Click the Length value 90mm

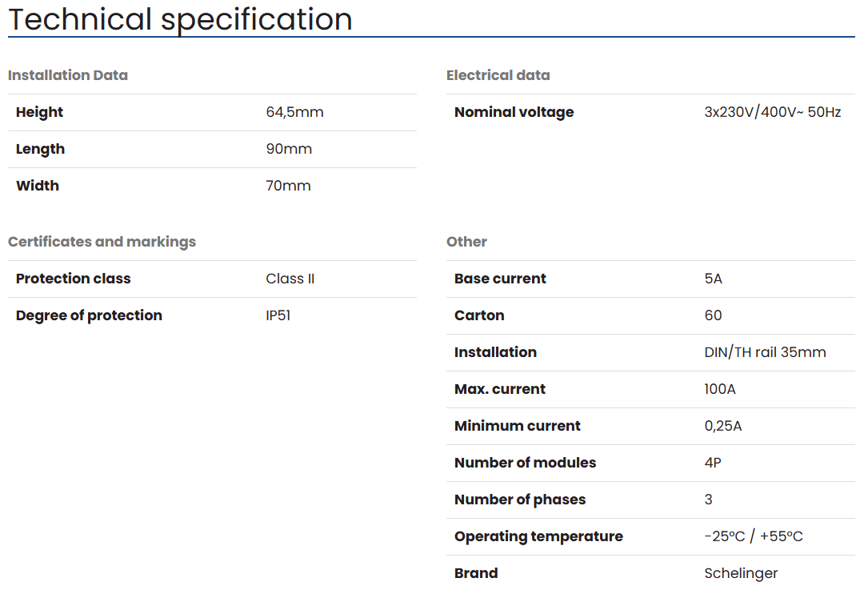pos(289,149)
